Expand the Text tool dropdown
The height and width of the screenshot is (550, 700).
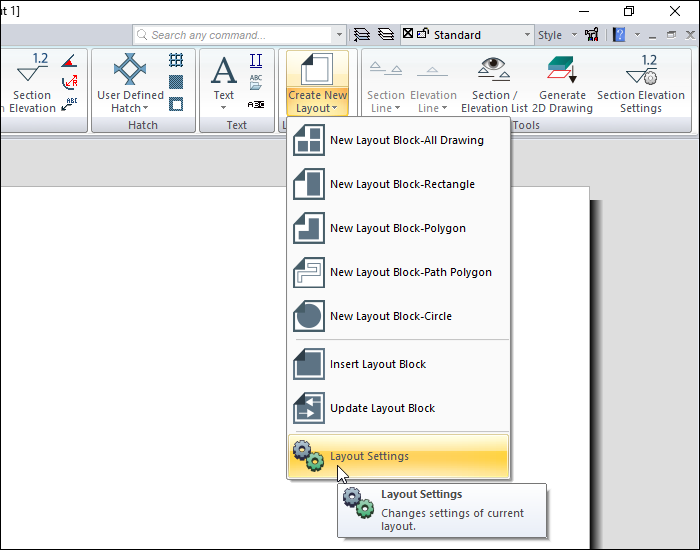(224, 108)
